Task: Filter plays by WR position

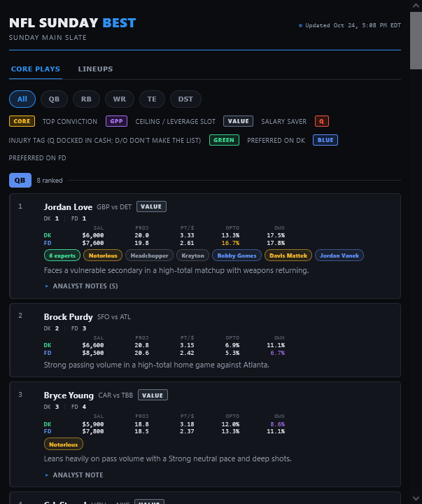Action: click(120, 99)
